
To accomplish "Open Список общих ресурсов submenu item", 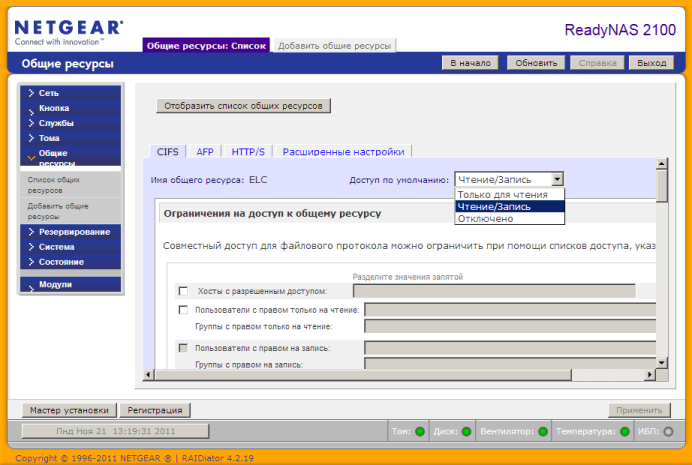I will coord(70,185).
